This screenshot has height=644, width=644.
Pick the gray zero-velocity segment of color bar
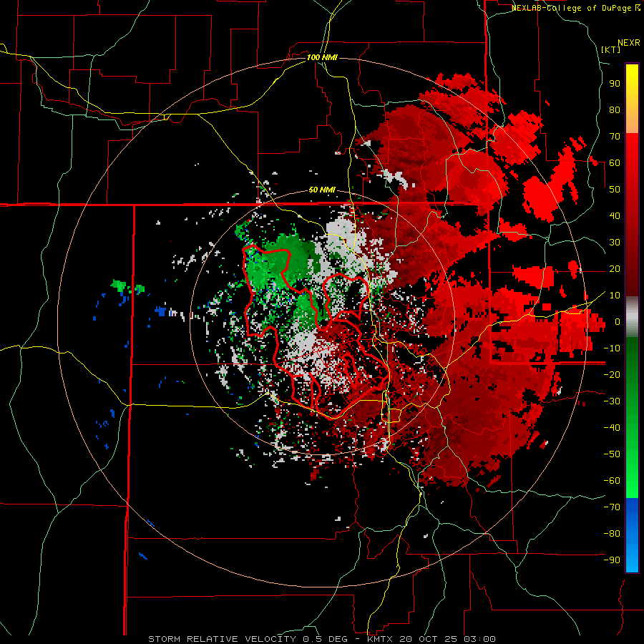pos(632,317)
